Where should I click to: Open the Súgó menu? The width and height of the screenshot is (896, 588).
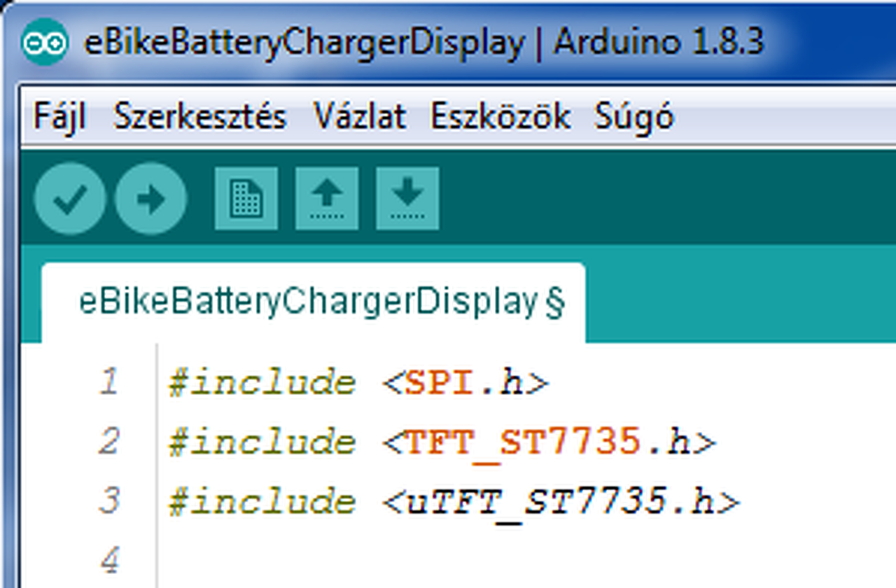(x=634, y=116)
